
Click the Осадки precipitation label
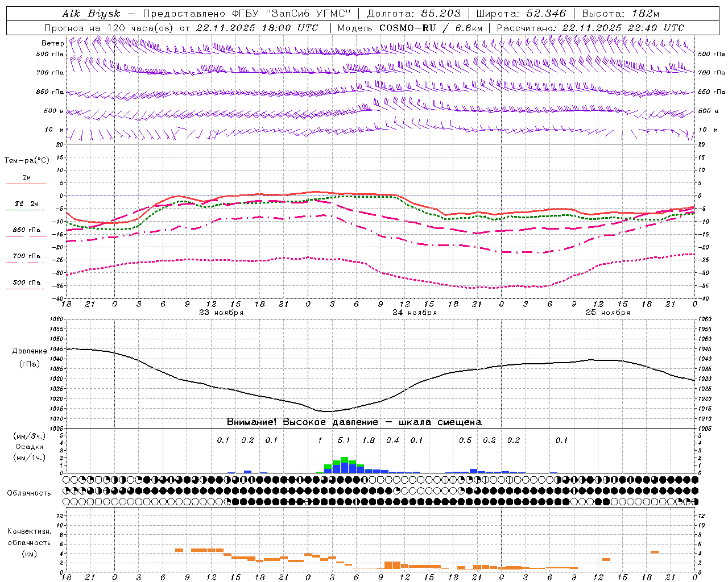coord(30,447)
